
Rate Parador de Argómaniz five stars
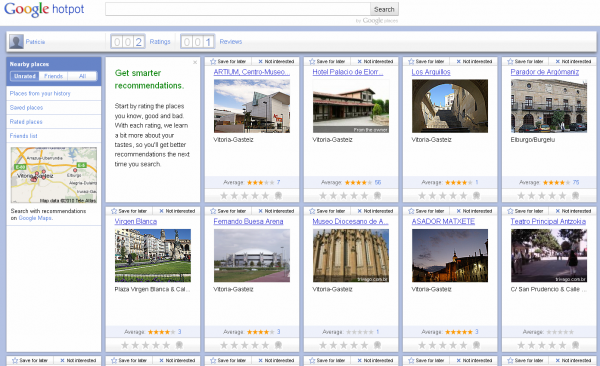[x=562, y=196]
